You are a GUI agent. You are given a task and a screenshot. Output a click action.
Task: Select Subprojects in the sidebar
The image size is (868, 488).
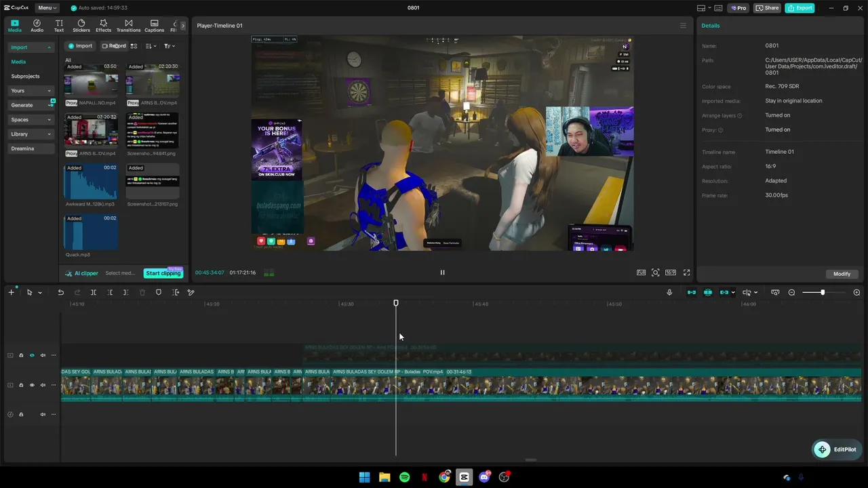(x=25, y=77)
